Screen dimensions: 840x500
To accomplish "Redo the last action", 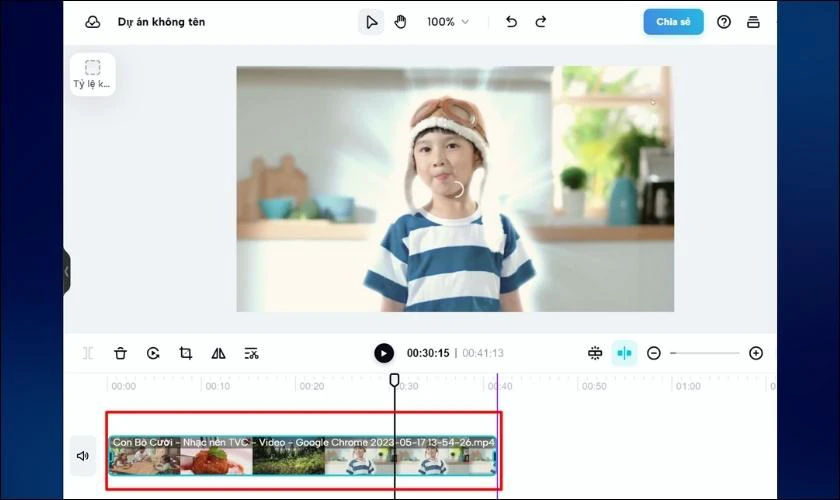I will (541, 22).
